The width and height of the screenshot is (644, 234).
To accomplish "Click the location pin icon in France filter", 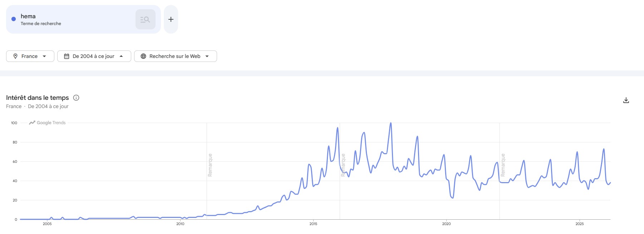I will (x=15, y=56).
